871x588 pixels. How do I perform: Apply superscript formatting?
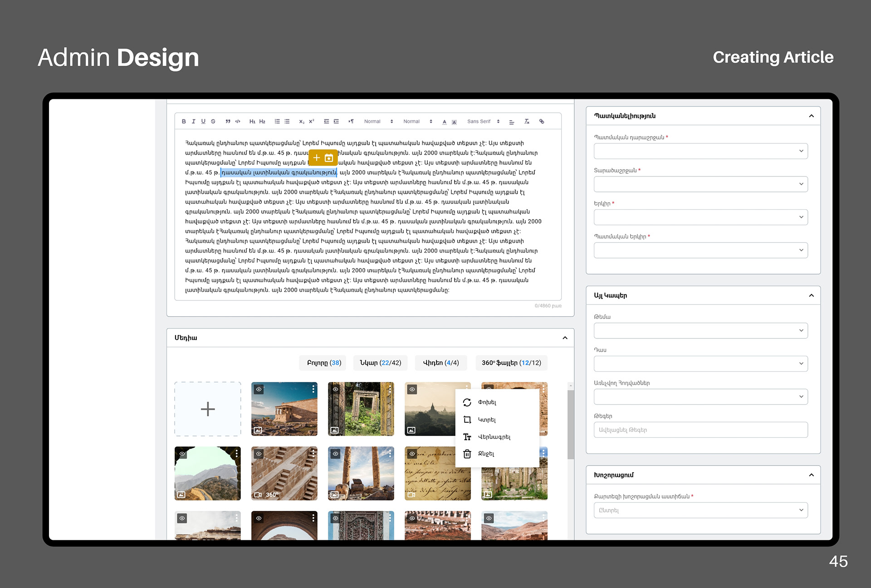pos(312,122)
